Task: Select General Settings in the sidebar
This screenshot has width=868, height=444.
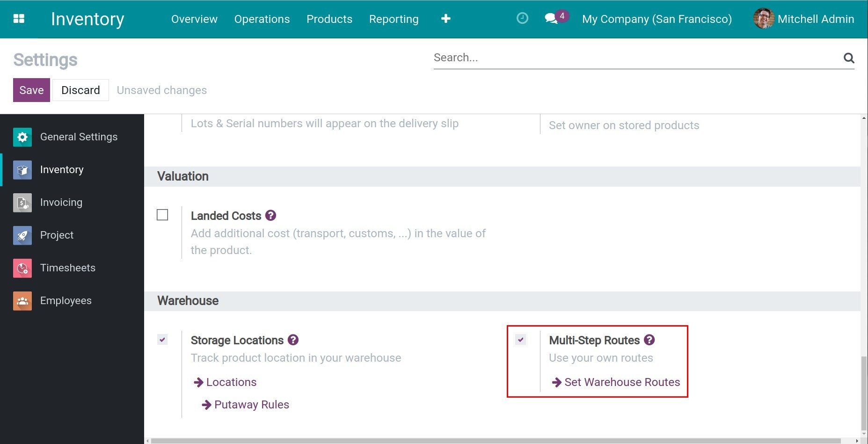Action: point(72,137)
